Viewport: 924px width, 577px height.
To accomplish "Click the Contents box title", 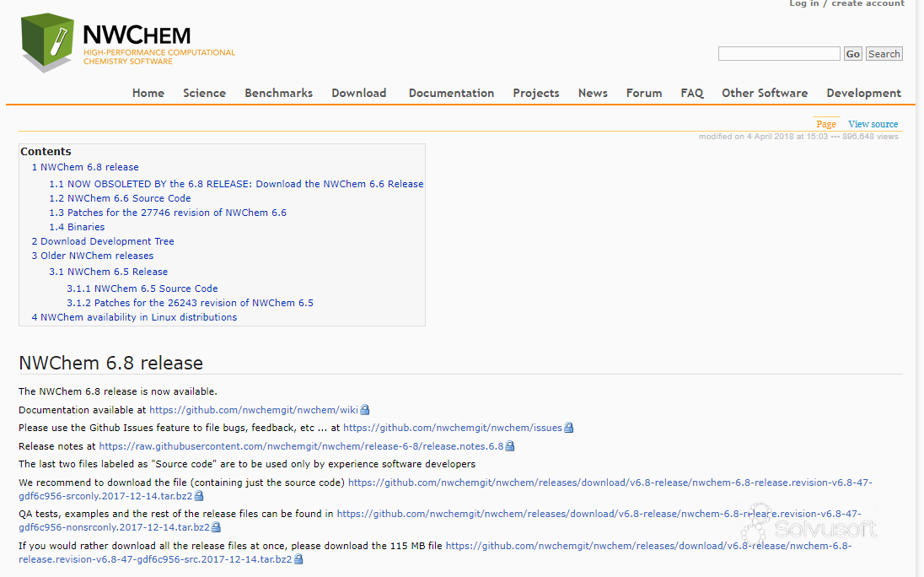I will click(x=46, y=152).
